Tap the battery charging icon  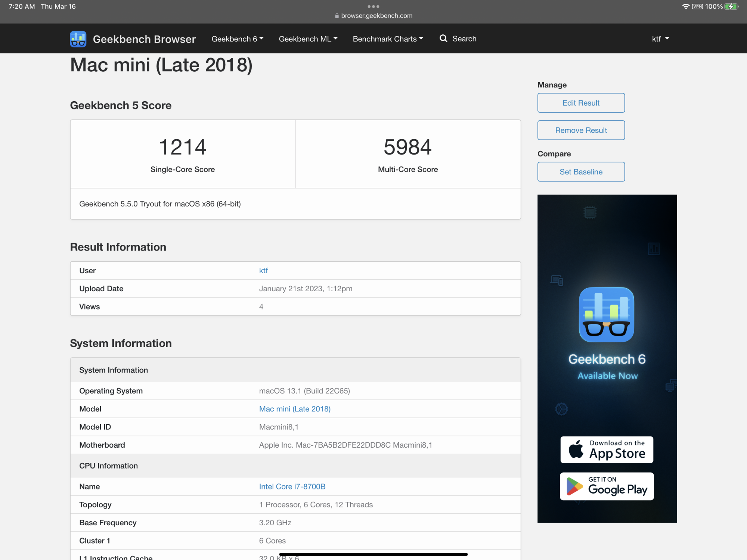[731, 6]
